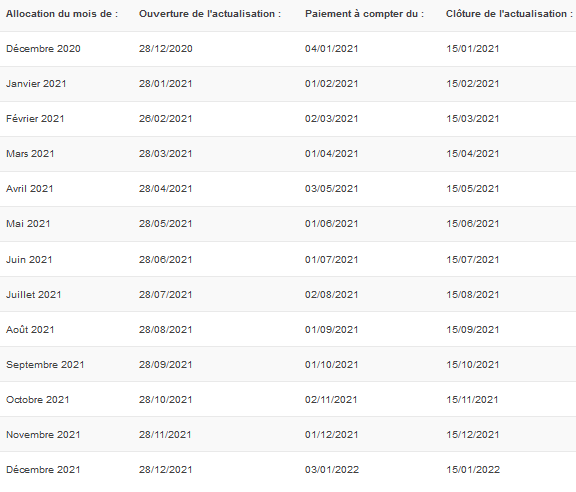Select the closing date 15/08/2021
The height and width of the screenshot is (492, 576).
pyautogui.click(x=473, y=295)
